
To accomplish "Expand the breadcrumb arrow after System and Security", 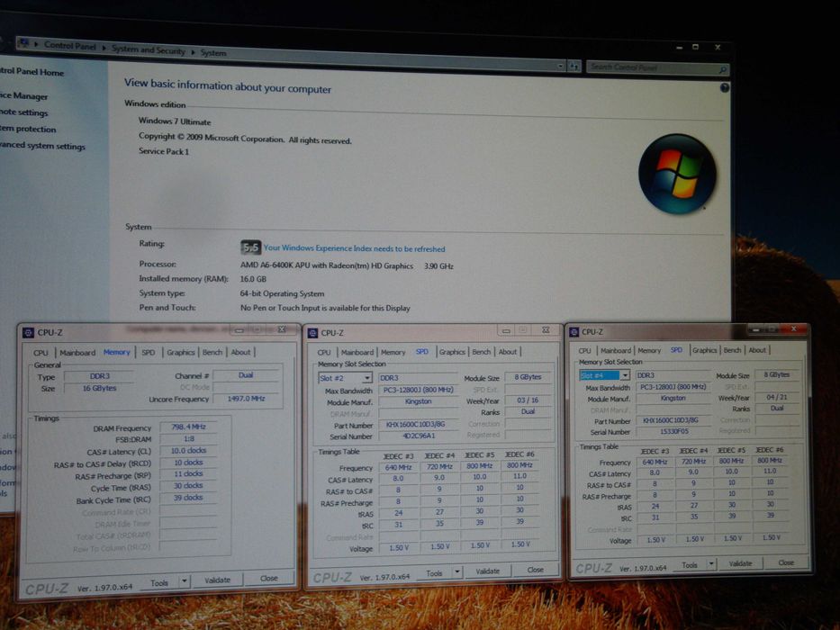I will point(193,52).
